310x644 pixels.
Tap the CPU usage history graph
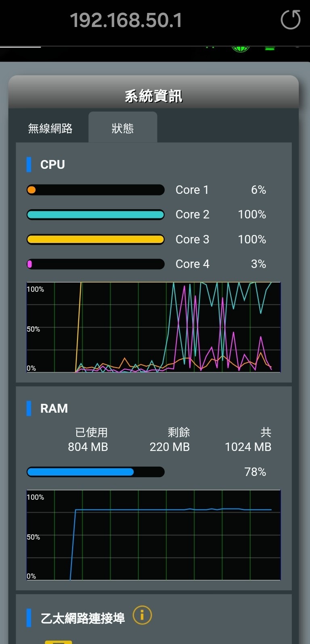click(153, 327)
